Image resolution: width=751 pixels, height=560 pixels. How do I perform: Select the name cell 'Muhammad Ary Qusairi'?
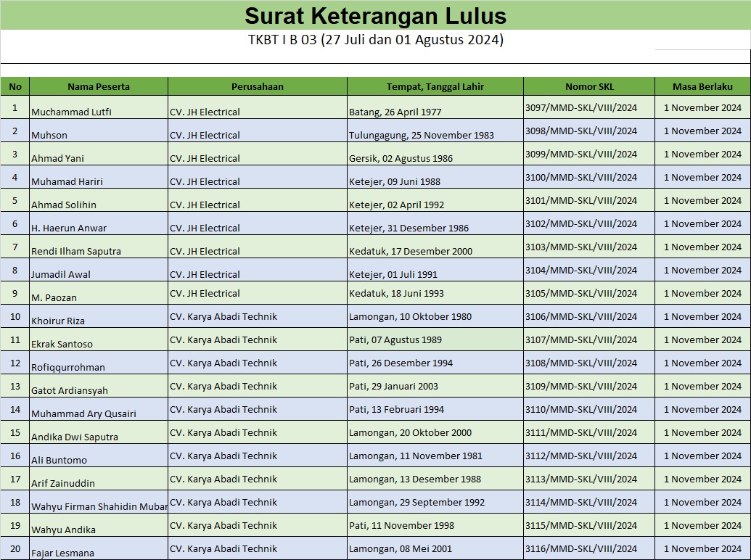click(x=99, y=409)
